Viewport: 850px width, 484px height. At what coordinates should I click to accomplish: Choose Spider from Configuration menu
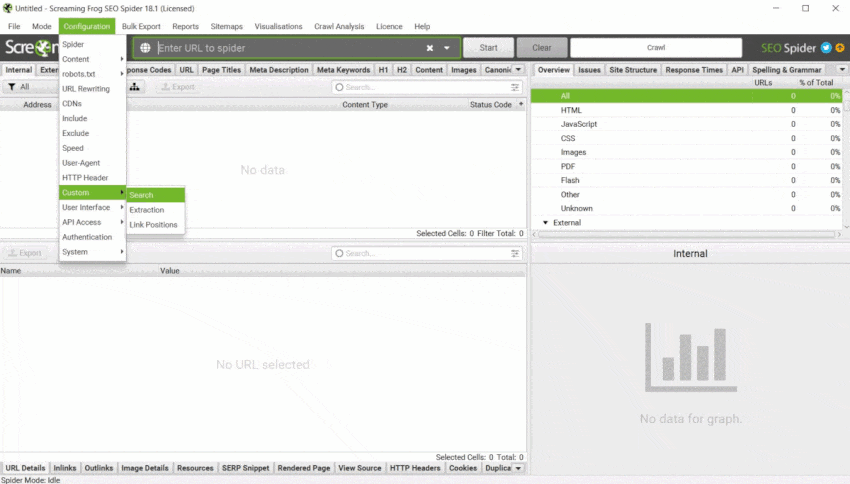pos(93,44)
